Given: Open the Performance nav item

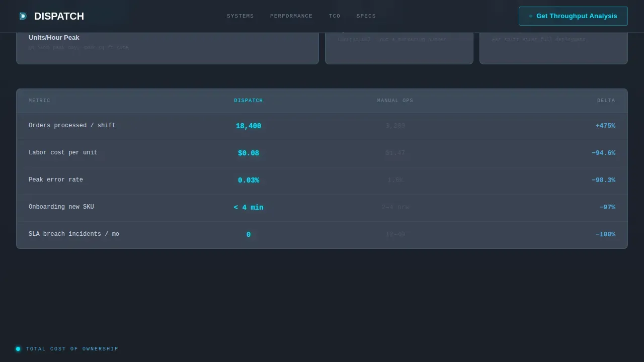Looking at the screenshot, I should (291, 16).
